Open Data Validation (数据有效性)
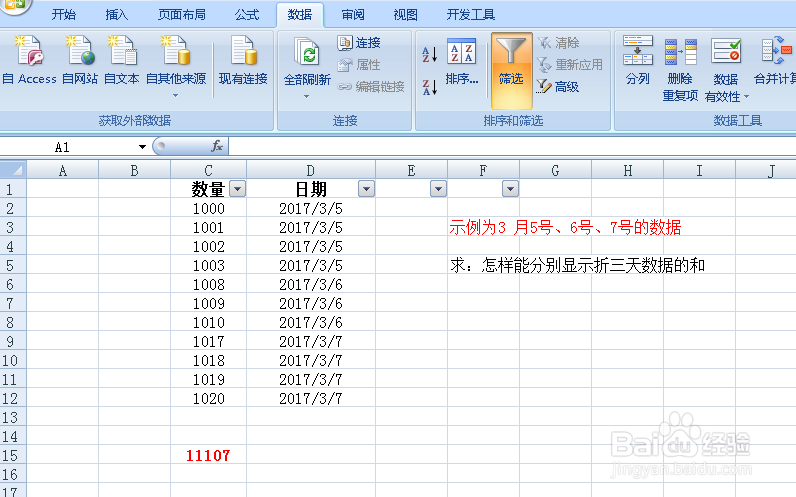 (726, 69)
